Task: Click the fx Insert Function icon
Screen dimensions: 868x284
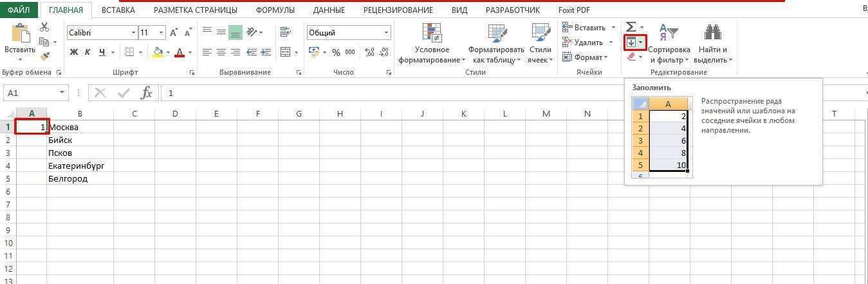Action: coord(146,93)
